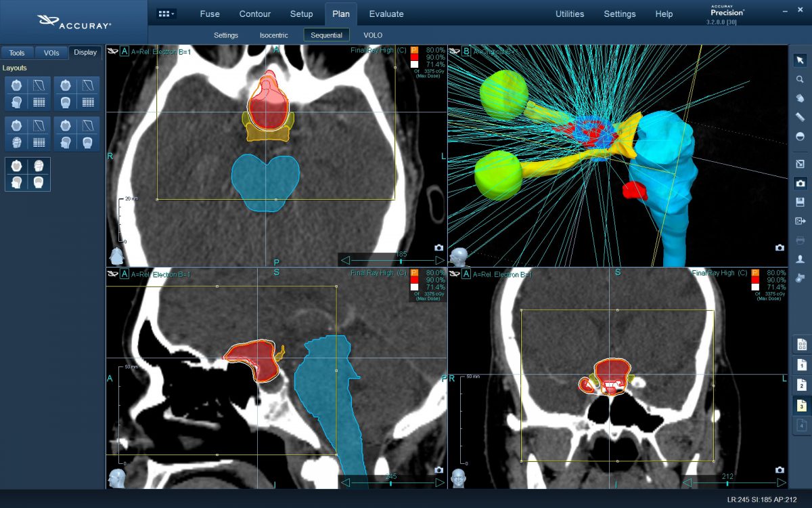812x508 pixels.
Task: Open the grid dropdown in top bar
Action: click(x=166, y=14)
